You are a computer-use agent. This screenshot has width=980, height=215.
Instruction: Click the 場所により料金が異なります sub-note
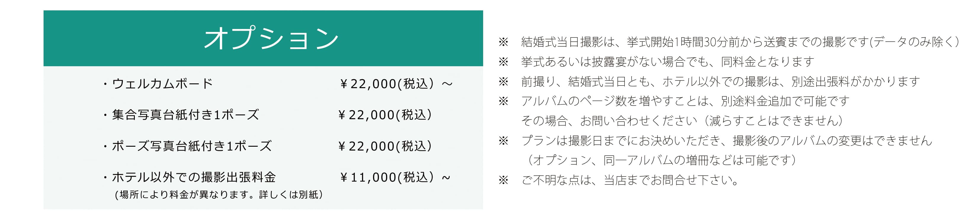[219, 195]
